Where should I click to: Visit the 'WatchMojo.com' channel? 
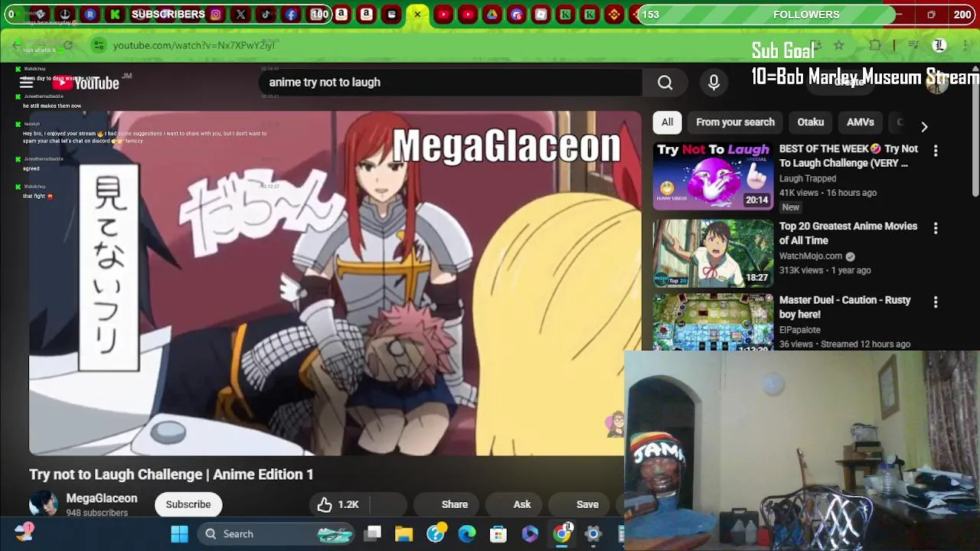tap(811, 256)
